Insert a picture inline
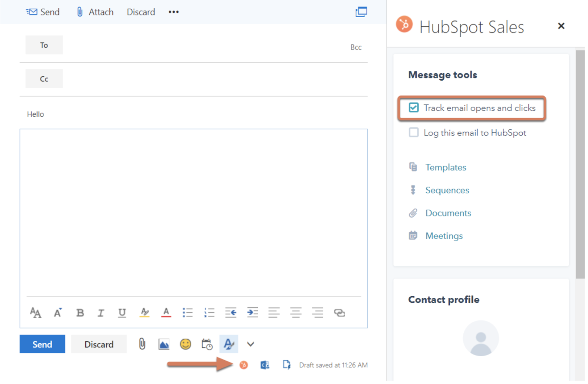 click(164, 344)
